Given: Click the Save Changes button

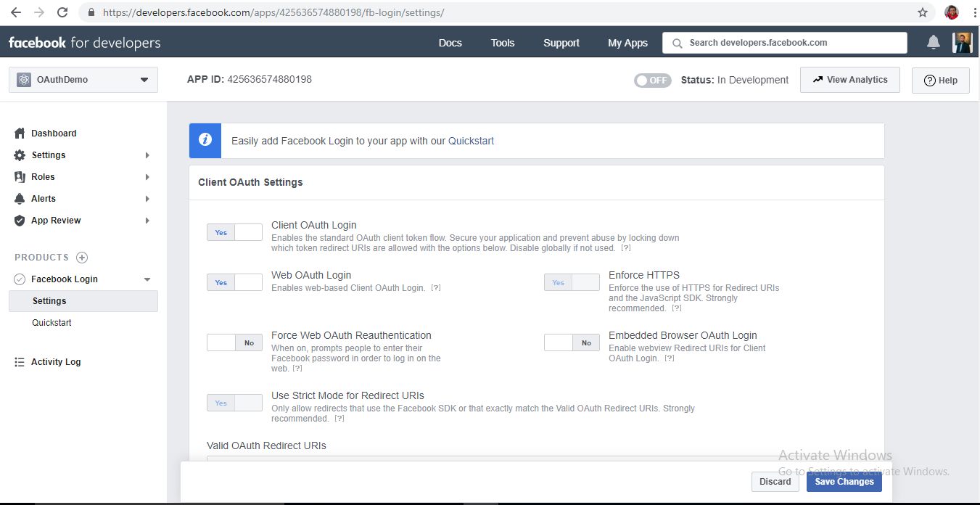Looking at the screenshot, I should point(844,482).
